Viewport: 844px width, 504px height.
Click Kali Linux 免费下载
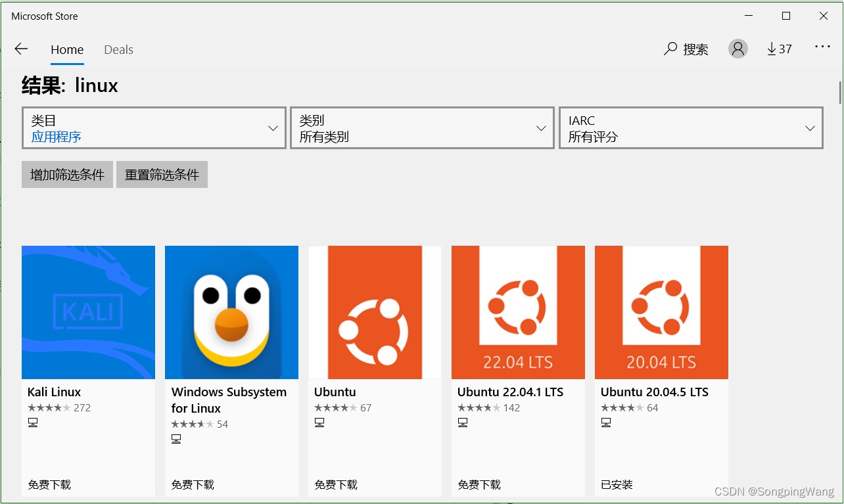[x=49, y=485]
